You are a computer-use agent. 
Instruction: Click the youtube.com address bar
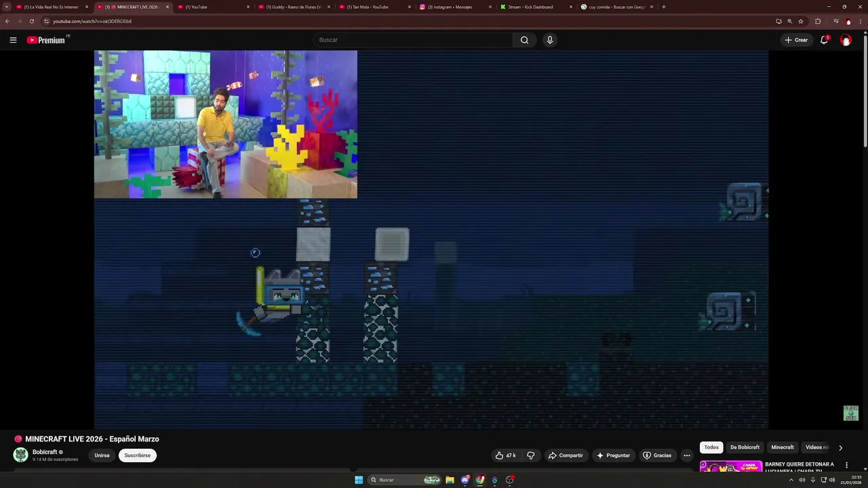tap(407, 21)
